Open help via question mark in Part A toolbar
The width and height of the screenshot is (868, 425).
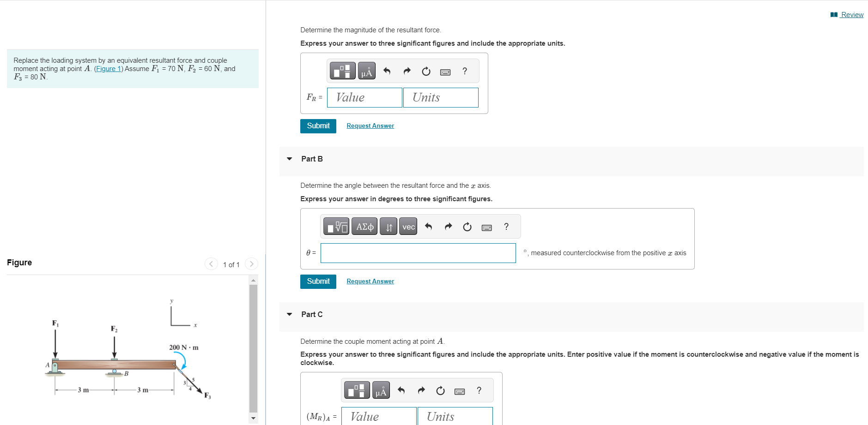tap(464, 71)
